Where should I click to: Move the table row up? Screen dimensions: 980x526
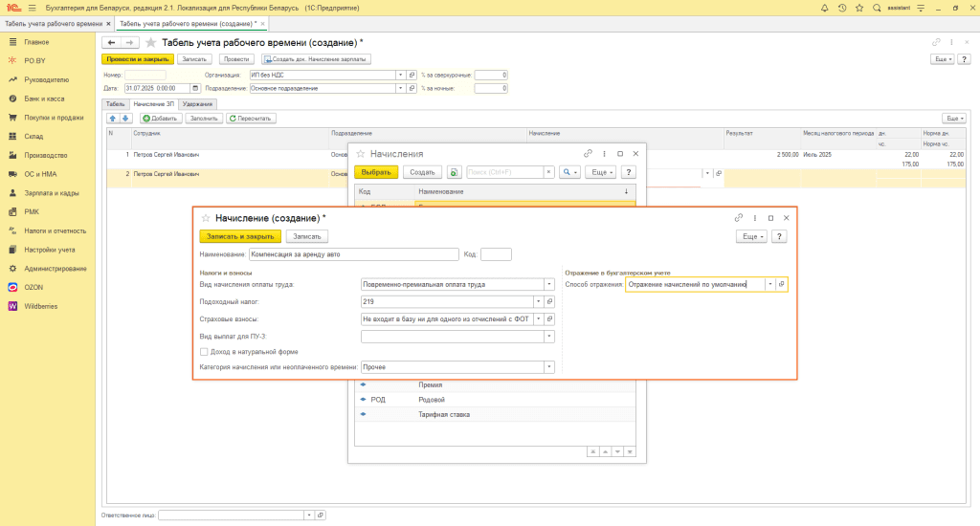[113, 118]
